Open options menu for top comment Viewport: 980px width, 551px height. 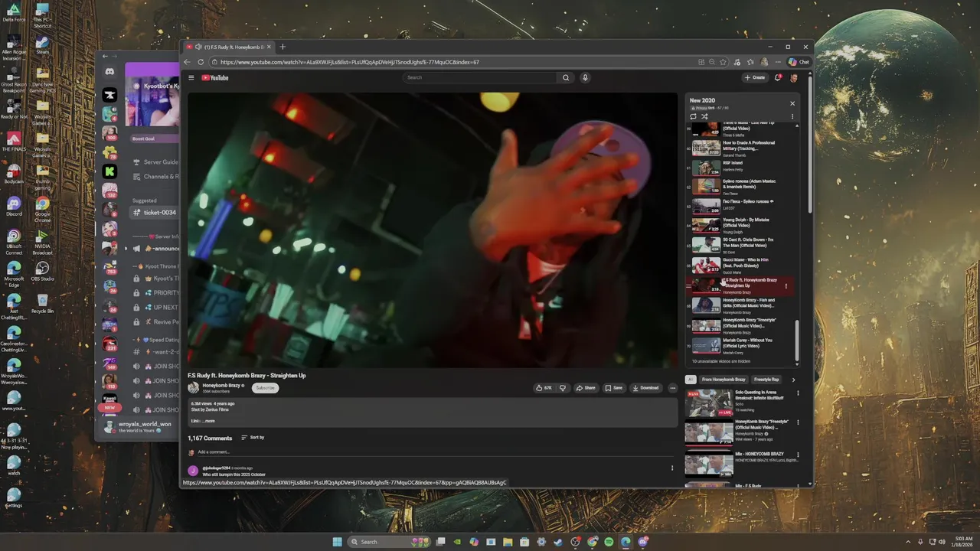(672, 468)
